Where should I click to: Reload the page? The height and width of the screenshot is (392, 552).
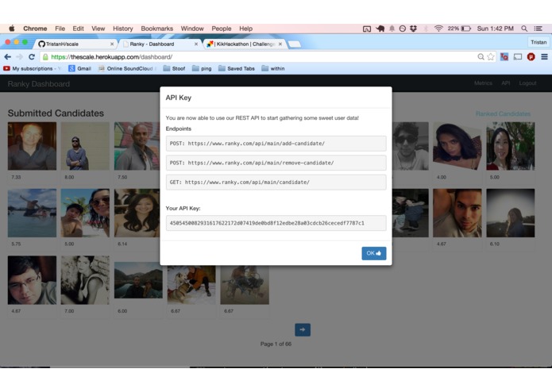(x=32, y=56)
